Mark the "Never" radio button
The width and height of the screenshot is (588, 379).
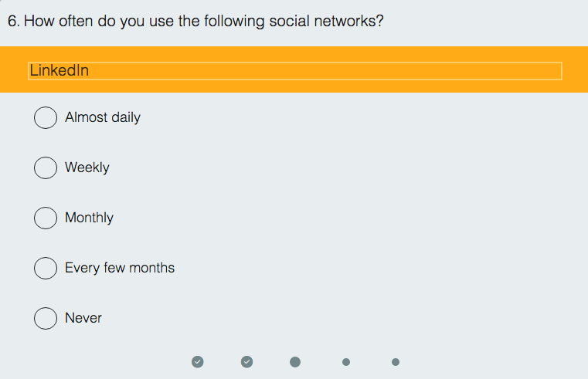(46, 318)
